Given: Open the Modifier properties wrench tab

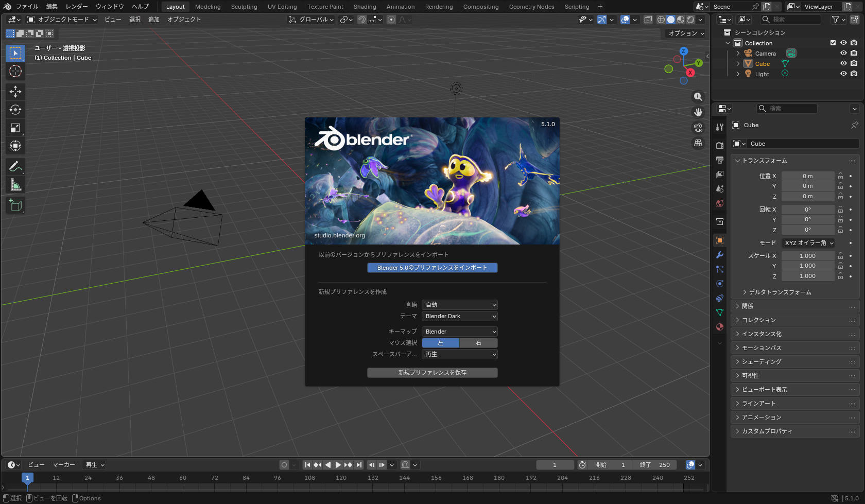Looking at the screenshot, I should (x=719, y=255).
